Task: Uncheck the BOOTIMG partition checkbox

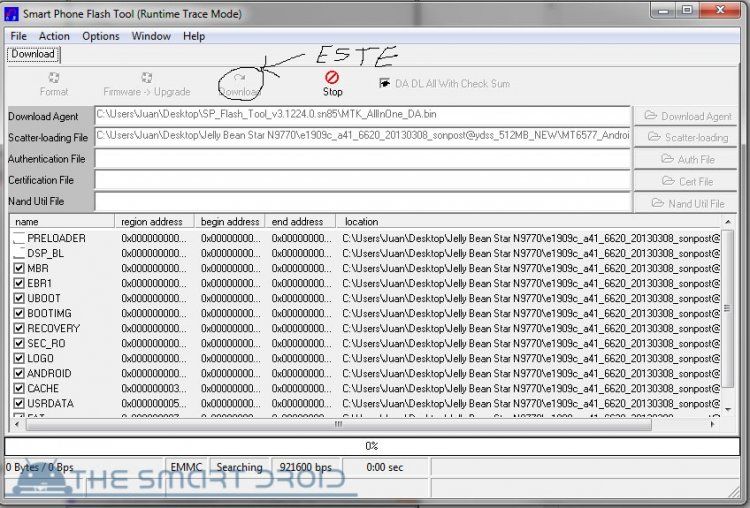Action: click(x=19, y=313)
